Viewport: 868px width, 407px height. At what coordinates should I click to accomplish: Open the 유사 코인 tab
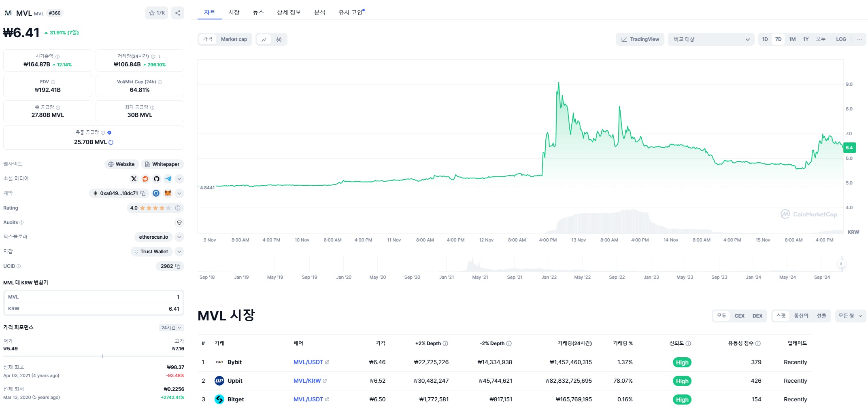pyautogui.click(x=351, y=13)
